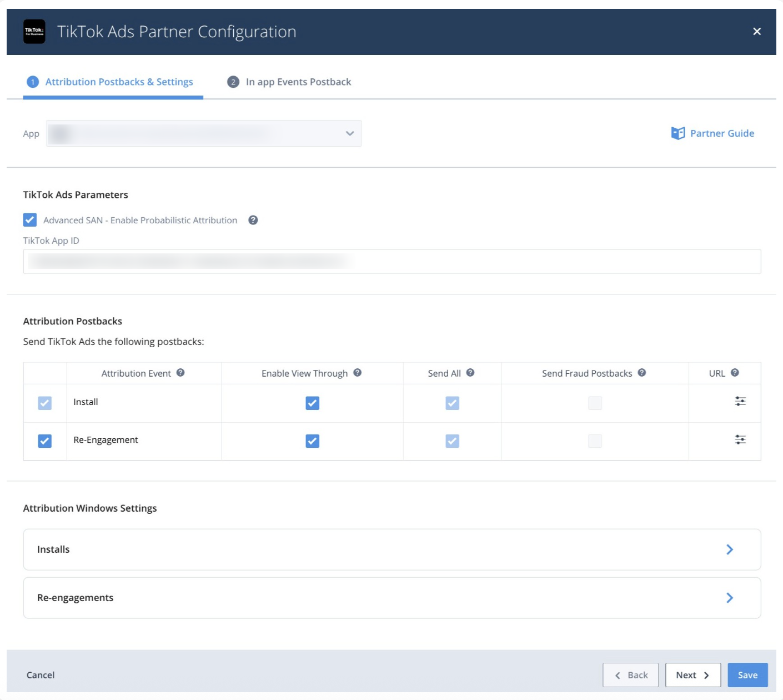This screenshot has width=783, height=700.
Task: Click step 1 number badge
Action: pos(33,82)
